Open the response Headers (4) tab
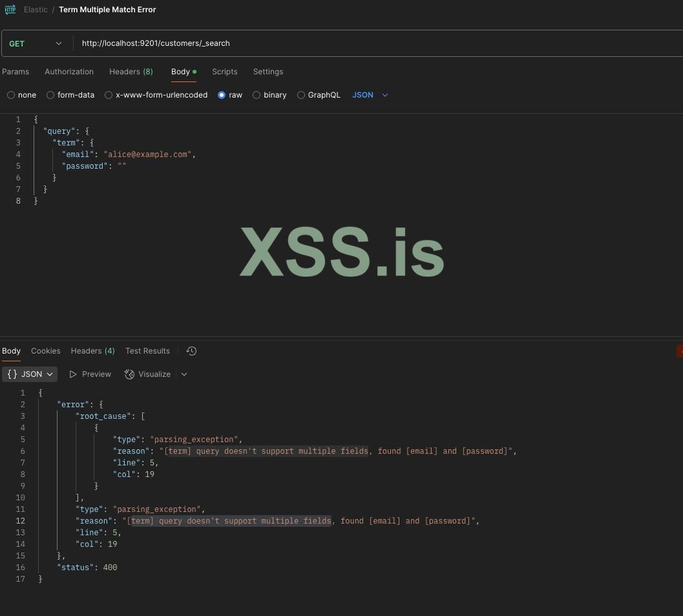Image resolution: width=683 pixels, height=616 pixels. (93, 351)
